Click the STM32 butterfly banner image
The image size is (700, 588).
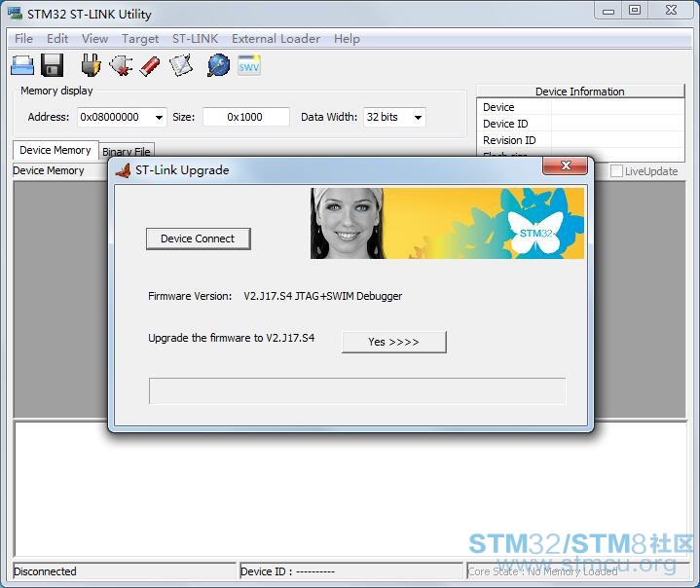point(447,223)
